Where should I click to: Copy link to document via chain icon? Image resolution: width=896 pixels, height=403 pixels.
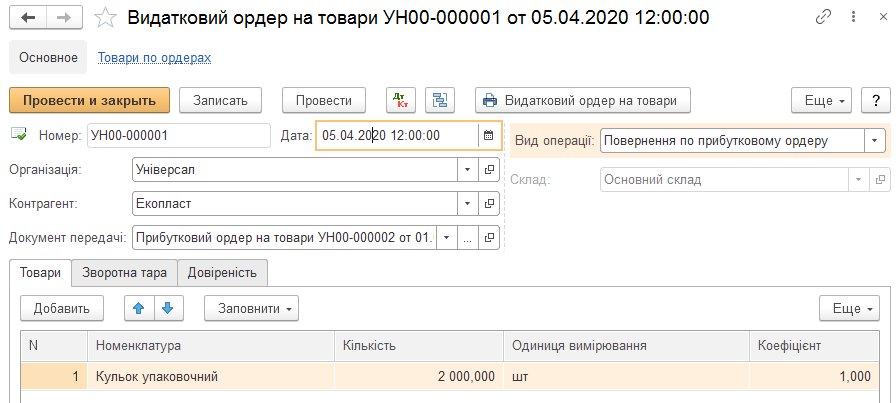tap(823, 17)
